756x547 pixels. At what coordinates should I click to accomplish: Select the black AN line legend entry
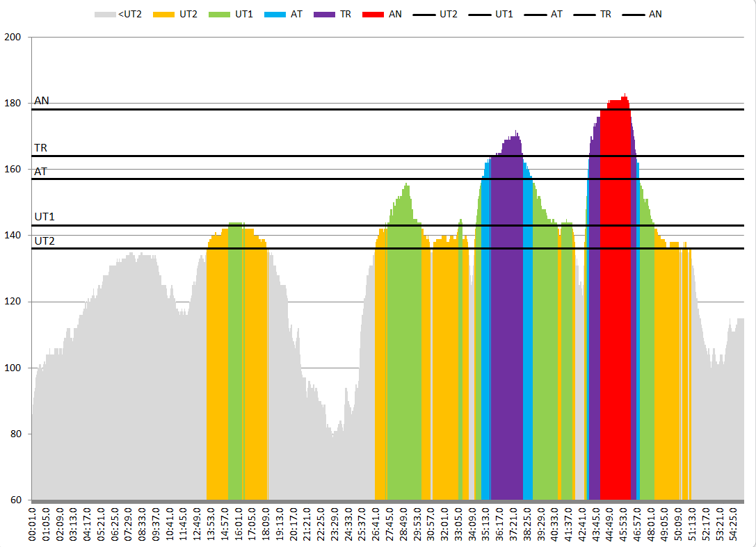632,14
